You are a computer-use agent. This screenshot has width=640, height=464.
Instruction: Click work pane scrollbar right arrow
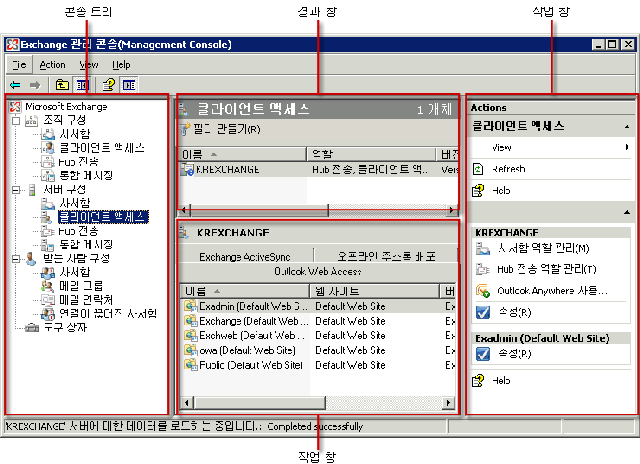coord(448,403)
